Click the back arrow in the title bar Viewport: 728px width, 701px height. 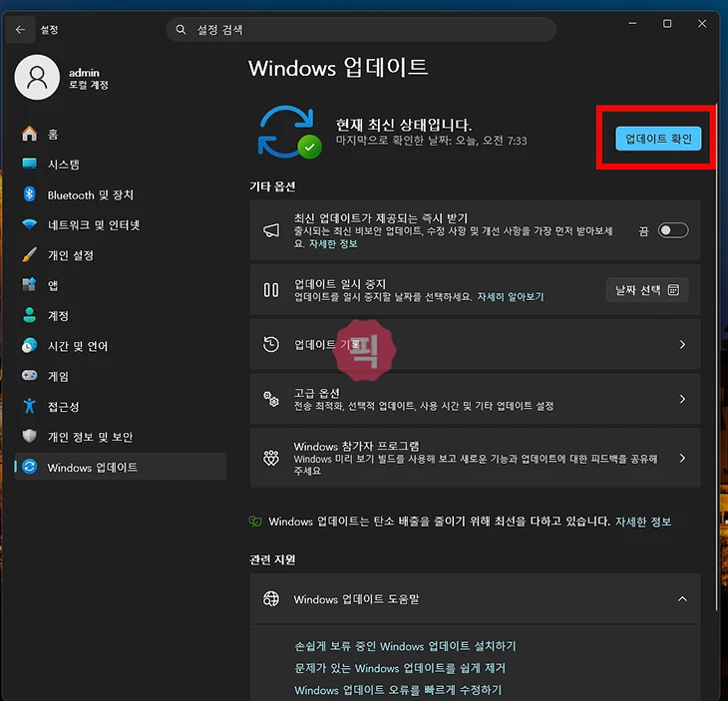click(20, 30)
